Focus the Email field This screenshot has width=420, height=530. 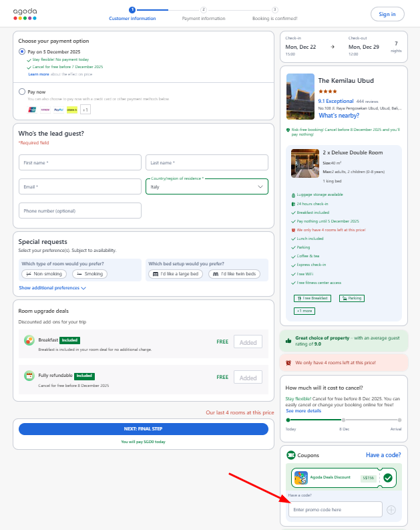click(x=80, y=186)
